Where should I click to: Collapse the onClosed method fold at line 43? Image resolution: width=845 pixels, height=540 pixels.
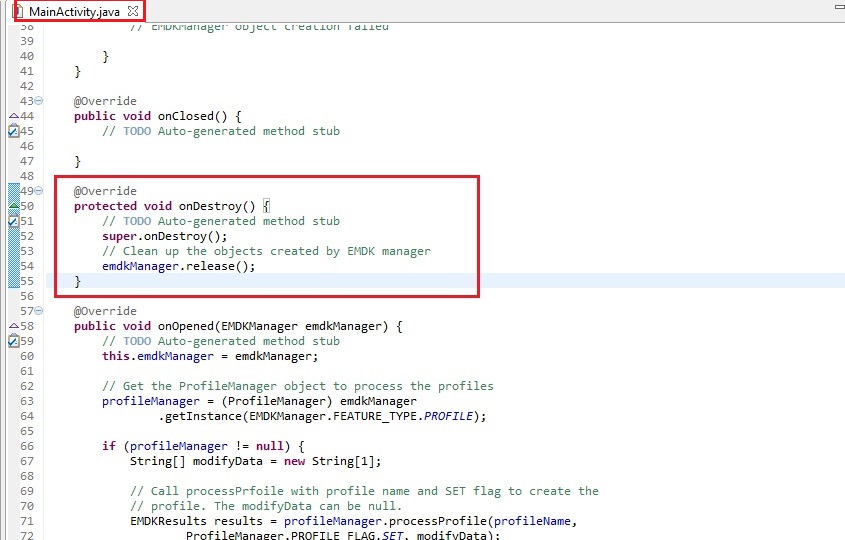coord(39,101)
